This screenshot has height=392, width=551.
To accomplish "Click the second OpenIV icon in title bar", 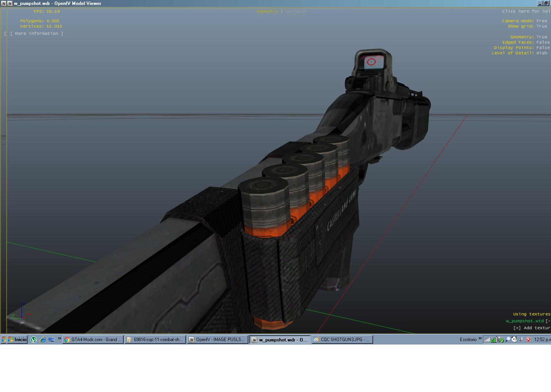I will pyautogui.click(x=10, y=3).
